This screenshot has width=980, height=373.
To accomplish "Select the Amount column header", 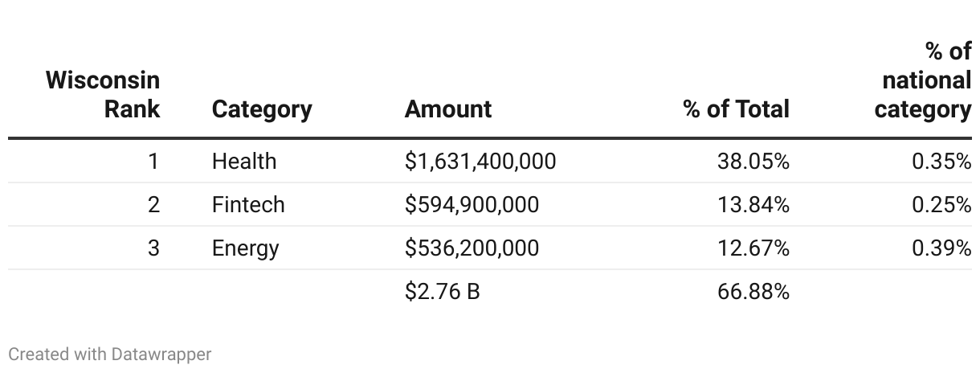I will click(x=448, y=109).
